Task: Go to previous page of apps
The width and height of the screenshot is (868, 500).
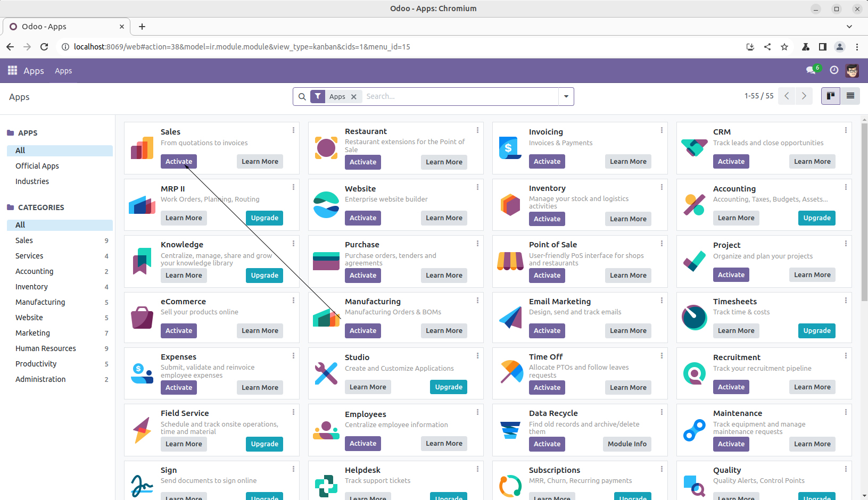Action: tap(787, 96)
